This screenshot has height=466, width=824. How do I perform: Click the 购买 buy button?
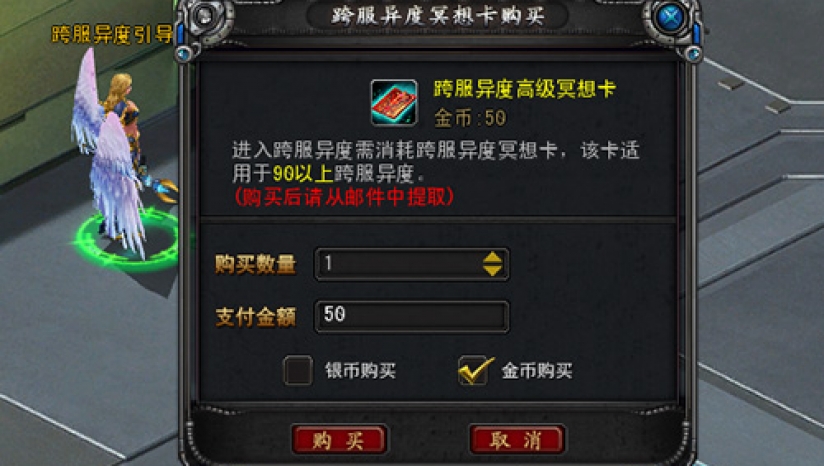click(339, 439)
